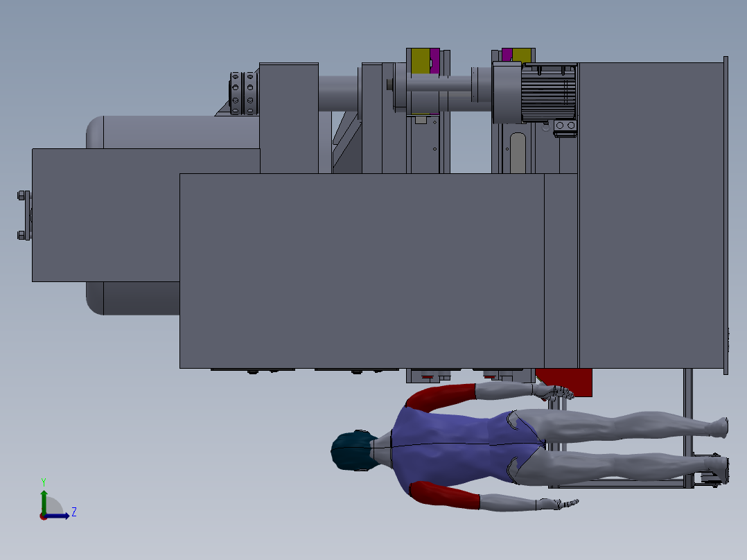
Task: Select the manikin's upper red sleeve arm
Action: point(441,396)
